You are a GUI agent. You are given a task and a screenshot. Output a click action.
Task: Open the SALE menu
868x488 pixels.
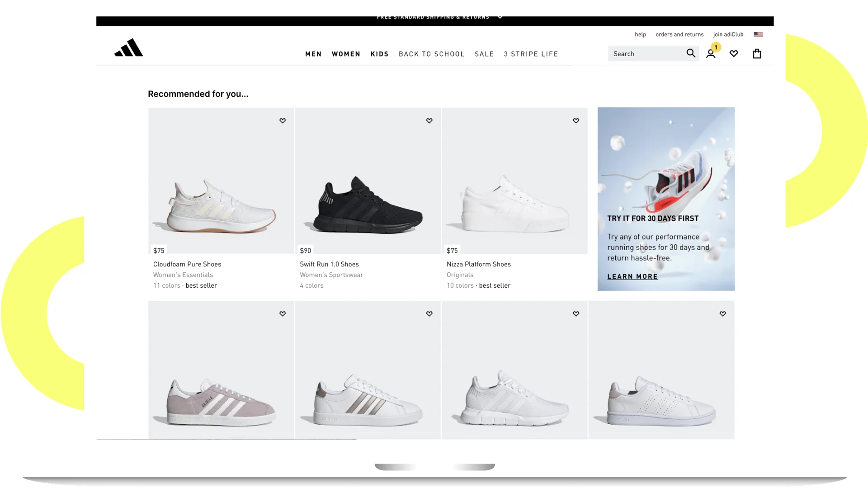484,54
